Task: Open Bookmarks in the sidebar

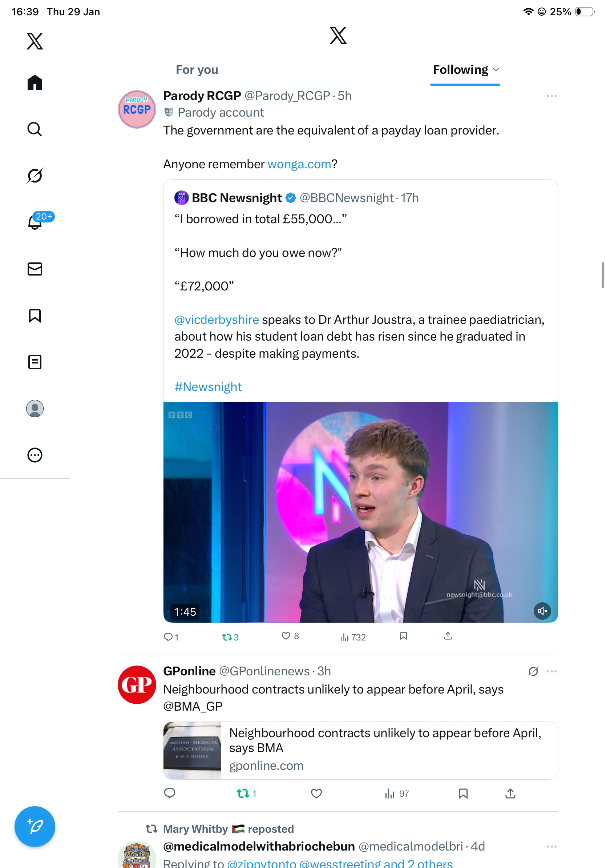Action: click(35, 316)
